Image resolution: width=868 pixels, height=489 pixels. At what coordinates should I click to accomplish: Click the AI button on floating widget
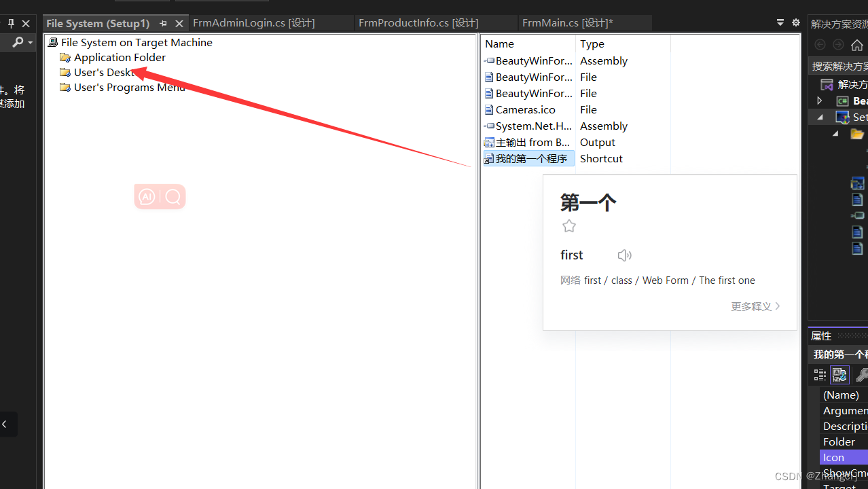[147, 197]
